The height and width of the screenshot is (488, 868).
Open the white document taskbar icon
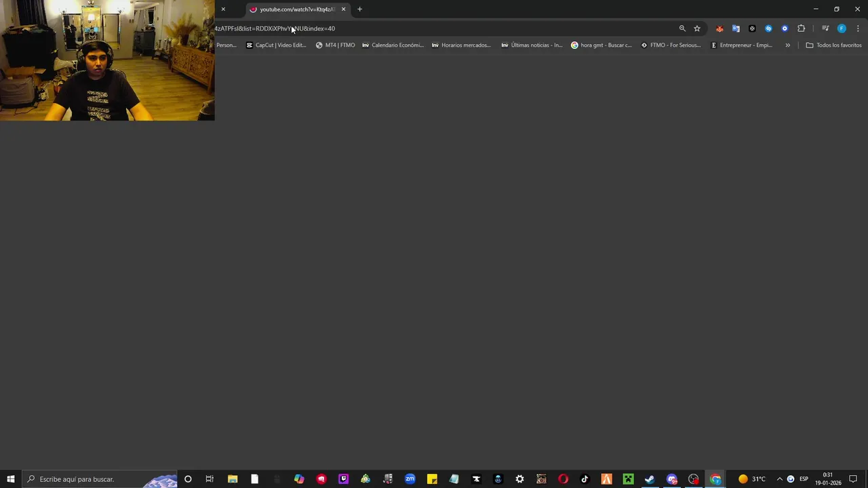click(x=254, y=479)
